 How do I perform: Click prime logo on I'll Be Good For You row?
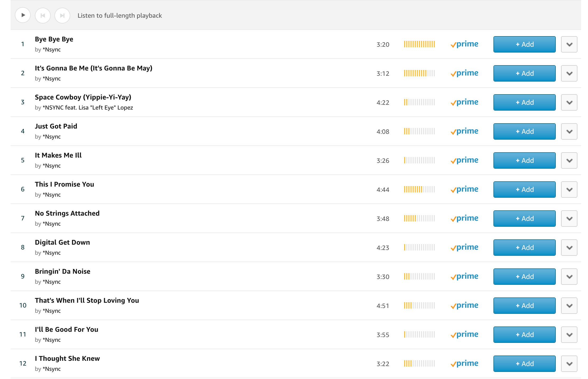point(464,335)
